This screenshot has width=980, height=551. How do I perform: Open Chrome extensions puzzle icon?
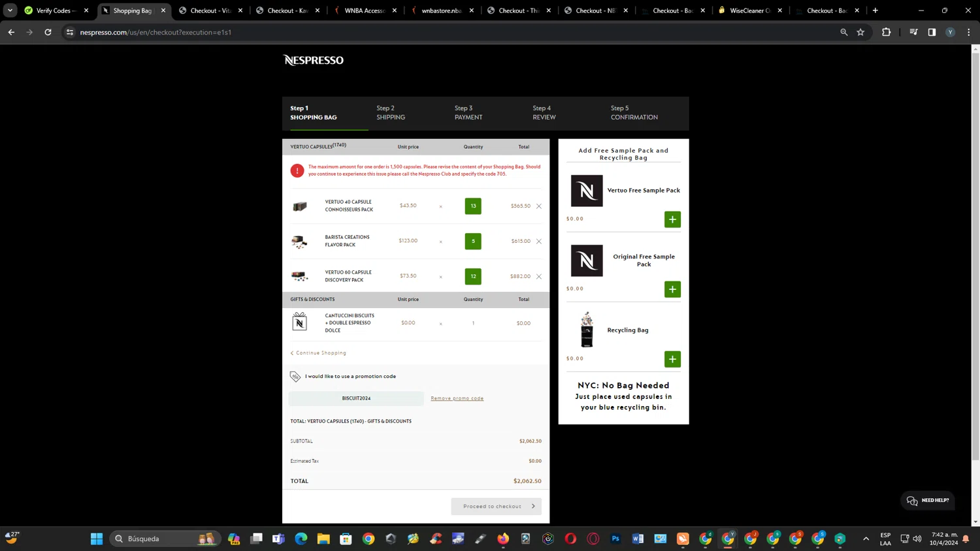click(886, 32)
